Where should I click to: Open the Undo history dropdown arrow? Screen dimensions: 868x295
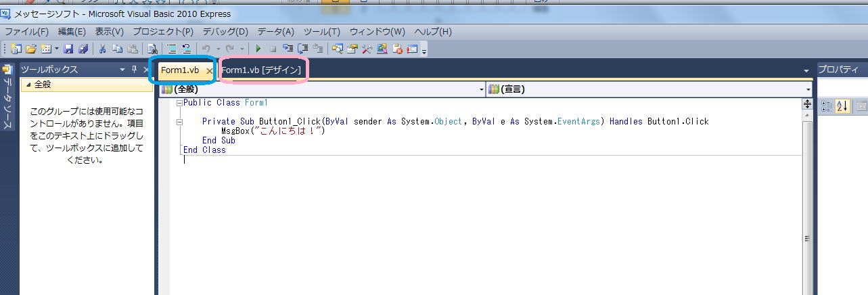pos(217,49)
